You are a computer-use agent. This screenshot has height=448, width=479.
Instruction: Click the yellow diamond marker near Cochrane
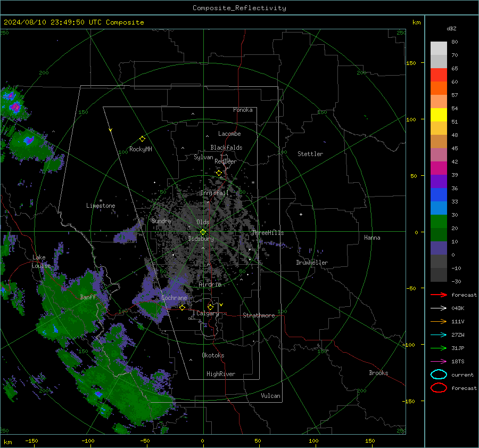183,307
